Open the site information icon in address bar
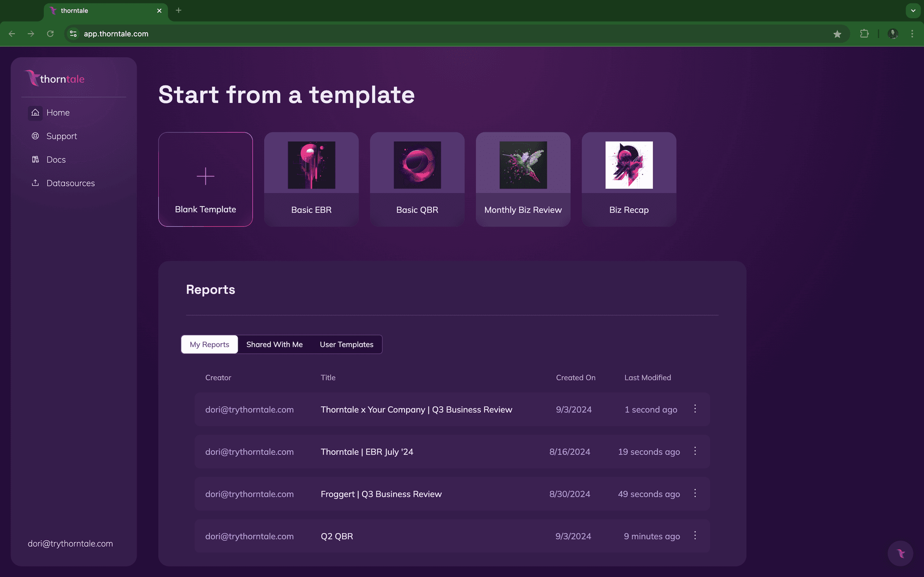924x577 pixels. (x=73, y=34)
